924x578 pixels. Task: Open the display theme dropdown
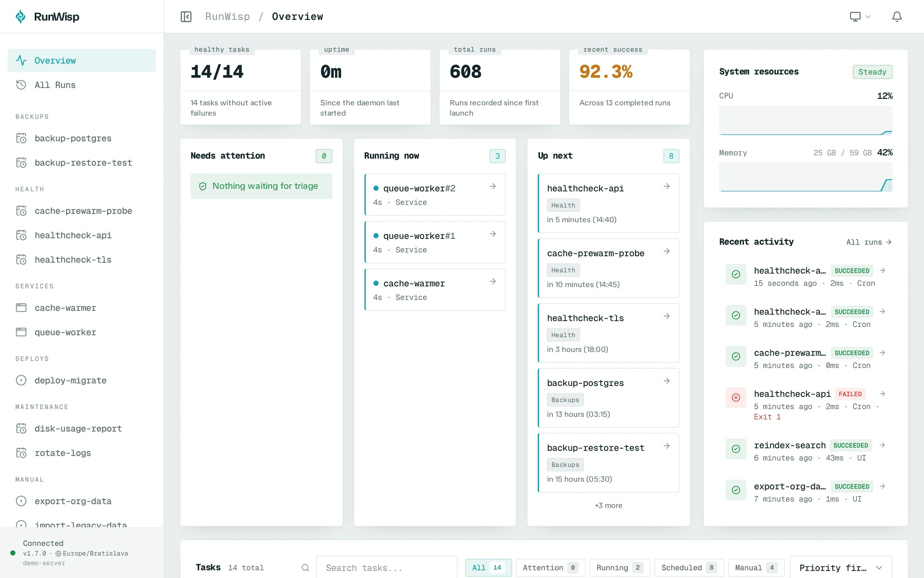click(860, 16)
